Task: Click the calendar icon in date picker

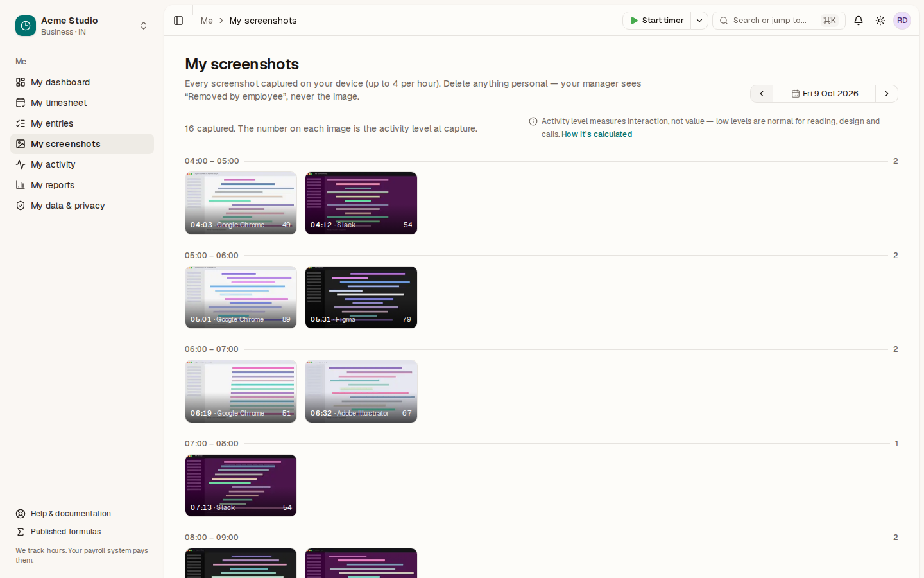Action: click(x=796, y=94)
